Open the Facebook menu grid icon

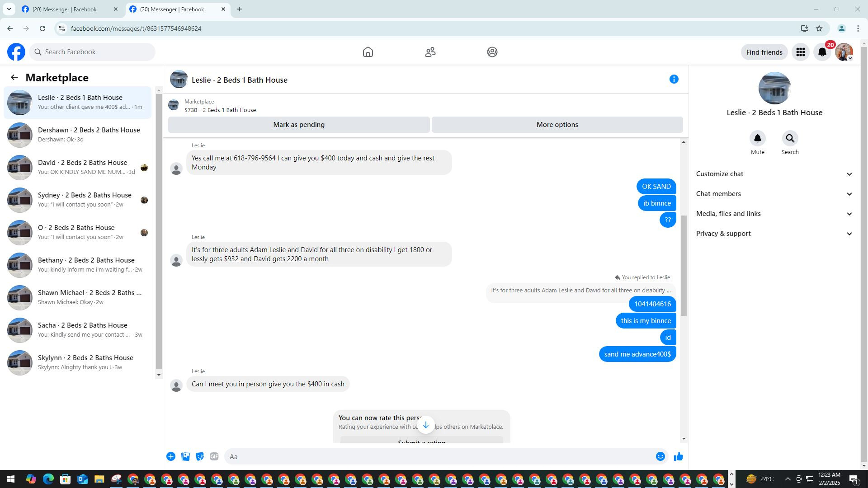[x=800, y=52]
